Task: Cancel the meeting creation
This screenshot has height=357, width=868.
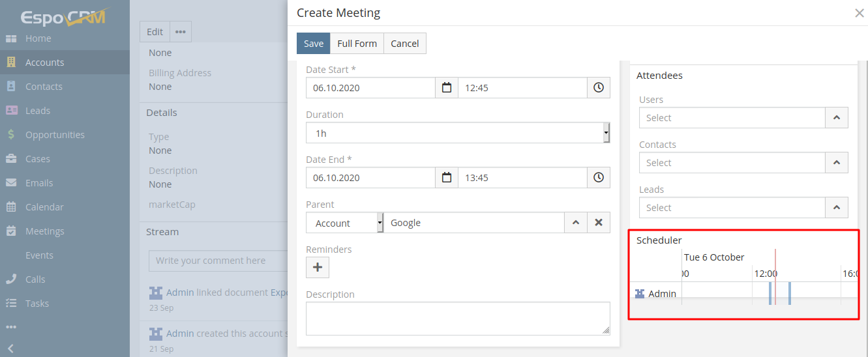Action: pos(405,44)
